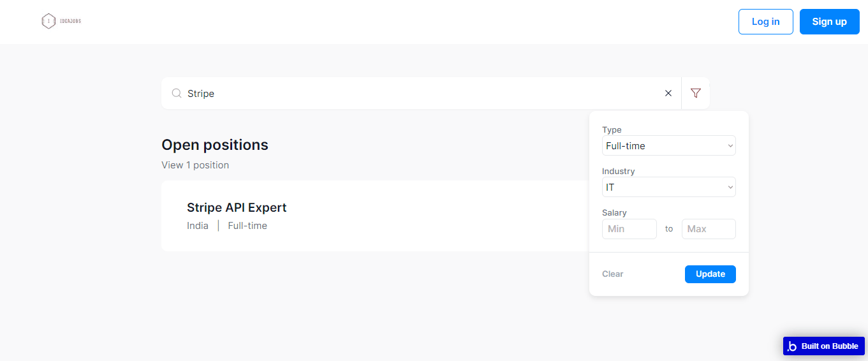This screenshot has width=868, height=361.
Task: Apply filters with the Update button
Action: click(x=710, y=274)
